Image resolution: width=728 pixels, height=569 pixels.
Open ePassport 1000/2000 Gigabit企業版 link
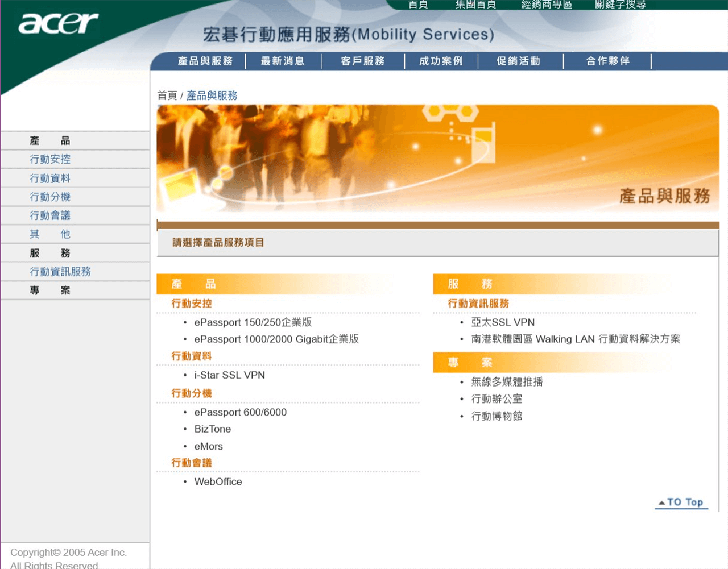tap(276, 339)
